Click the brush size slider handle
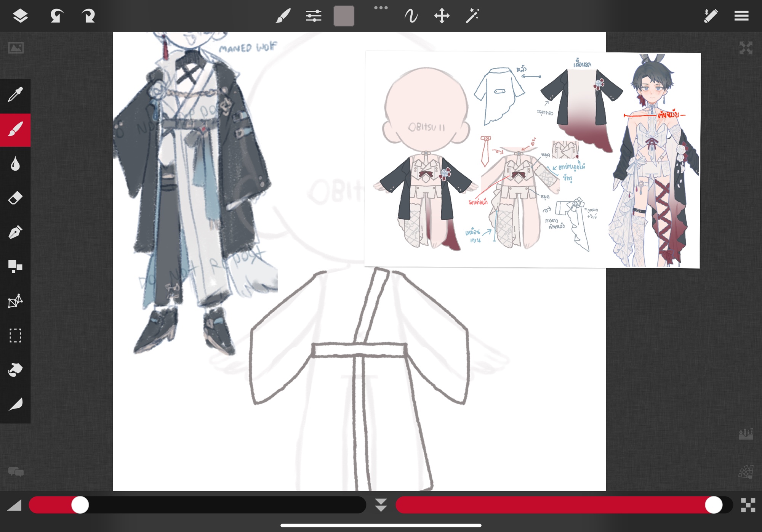This screenshot has height=532, width=762. (80, 505)
